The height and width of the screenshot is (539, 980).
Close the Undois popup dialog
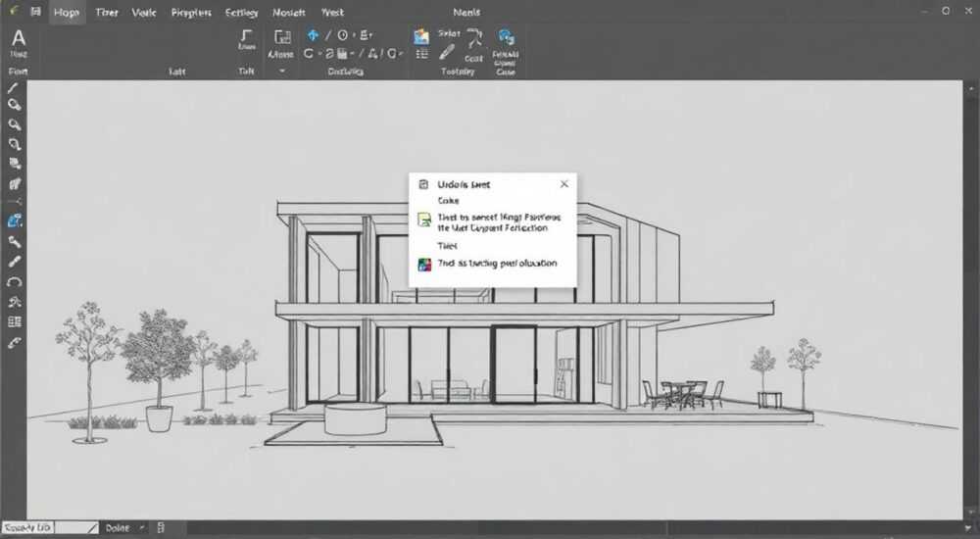(x=564, y=184)
